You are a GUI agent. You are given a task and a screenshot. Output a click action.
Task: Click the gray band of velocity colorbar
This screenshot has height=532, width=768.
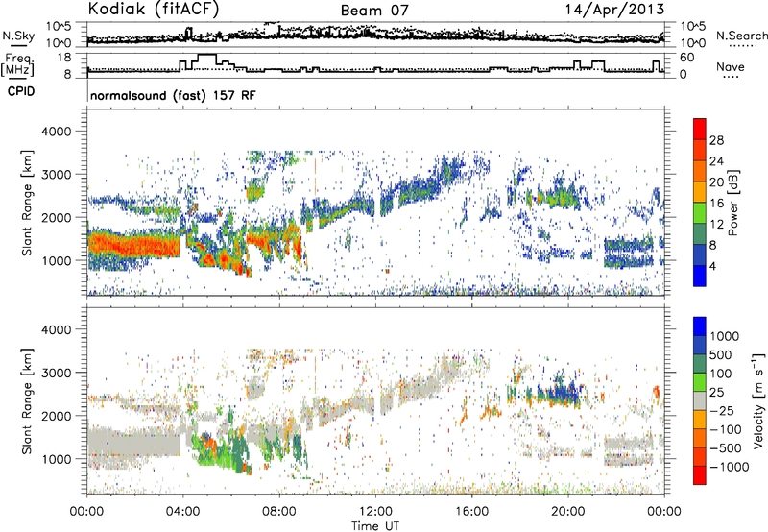click(700, 400)
